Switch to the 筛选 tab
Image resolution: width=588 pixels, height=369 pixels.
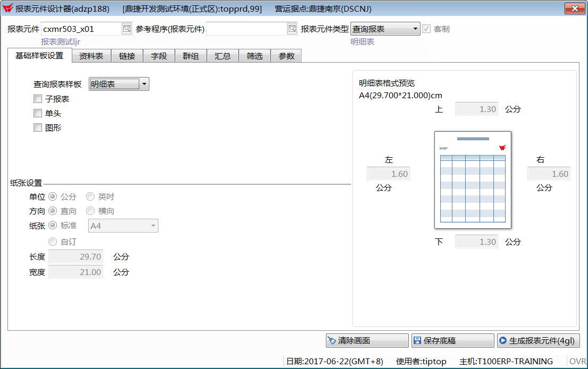255,56
